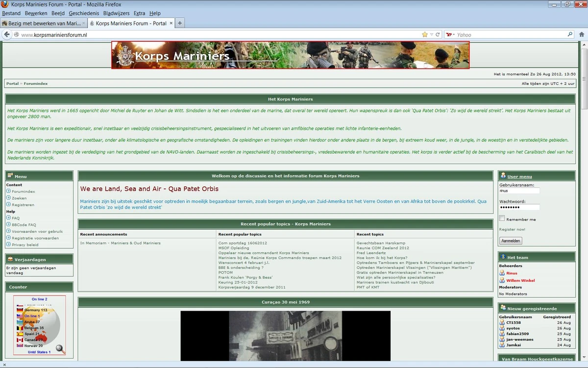Open the Bladwijzers menu
This screenshot has width=588, height=368.
pyautogui.click(x=116, y=13)
